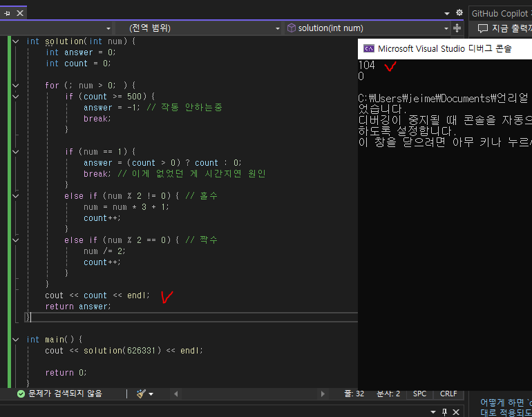Open the code cleanup dropdown arrow
This screenshot has width=532, height=417.
[151, 394]
